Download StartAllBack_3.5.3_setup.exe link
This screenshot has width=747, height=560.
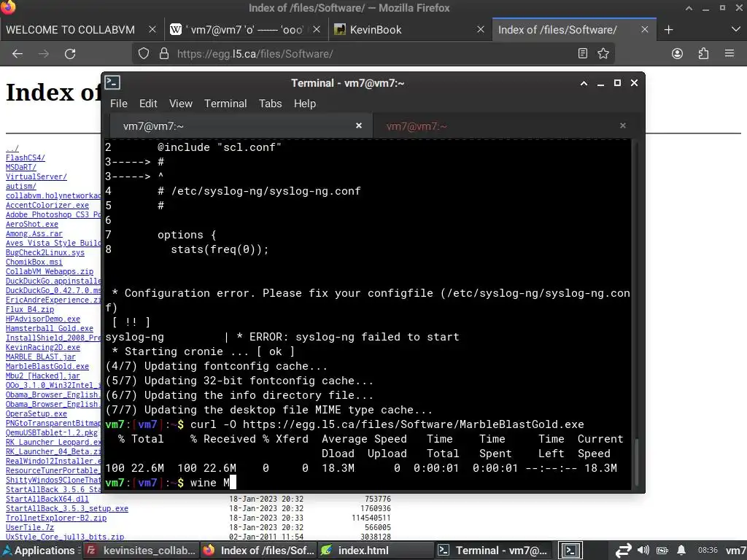[66, 508]
